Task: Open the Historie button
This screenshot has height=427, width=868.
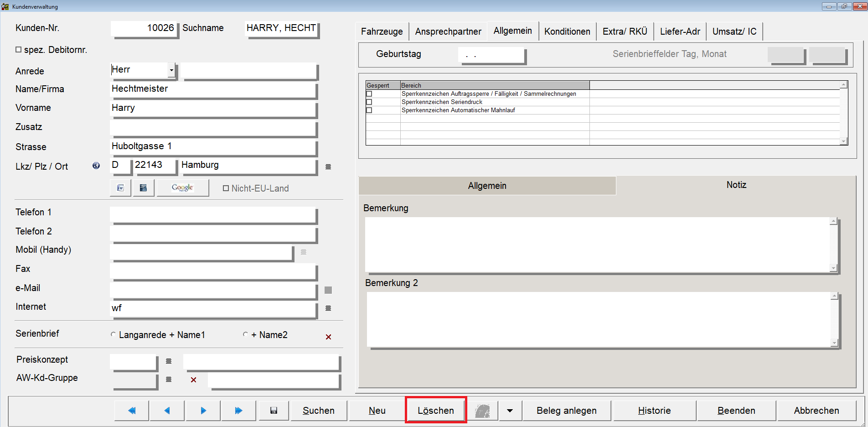Action: (654, 411)
